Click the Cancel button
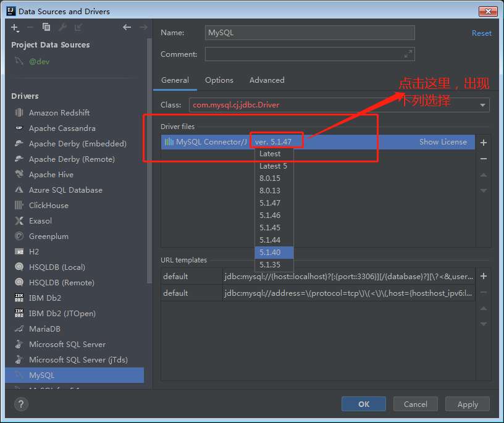Screen dimensions: 504x423 415,404
